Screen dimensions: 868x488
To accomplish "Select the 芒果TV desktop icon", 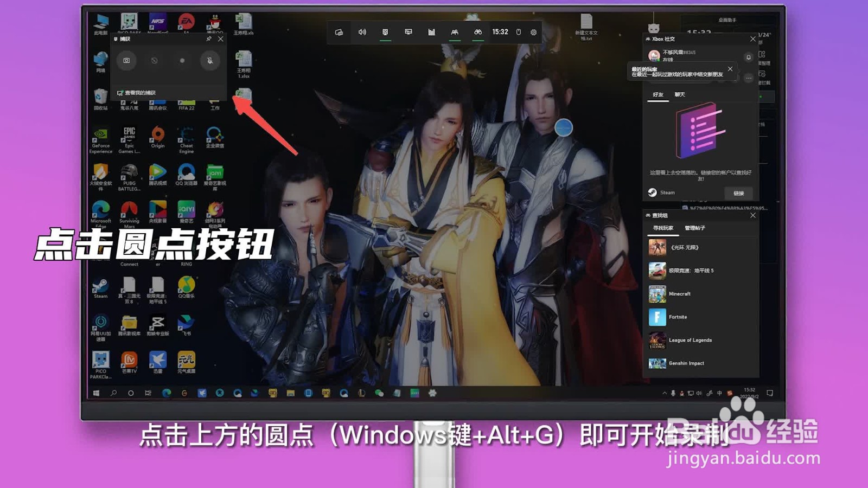I will [x=129, y=362].
